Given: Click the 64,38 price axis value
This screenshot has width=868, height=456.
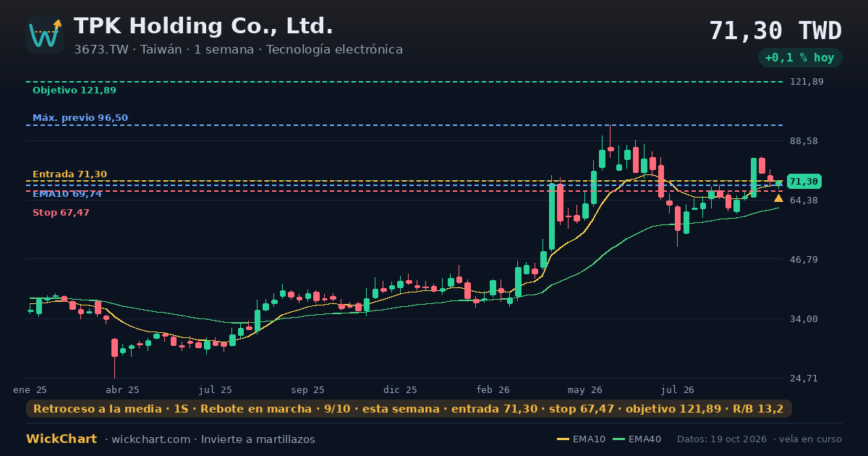Looking at the screenshot, I should [804, 200].
